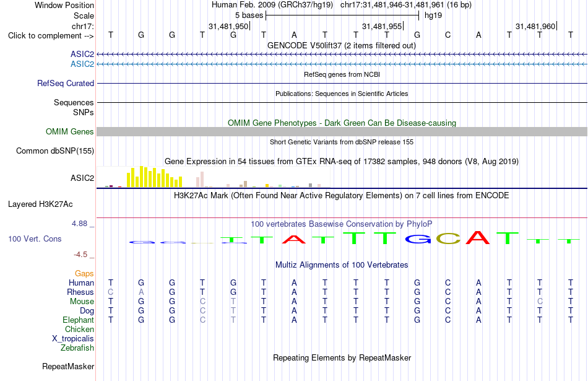The height and width of the screenshot is (381, 588).
Task: Click the large blue G in conservation logo
Action: (417, 239)
